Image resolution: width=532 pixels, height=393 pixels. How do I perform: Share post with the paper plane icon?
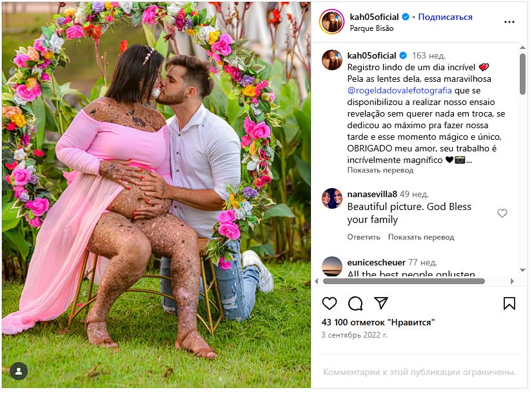pos(380,303)
